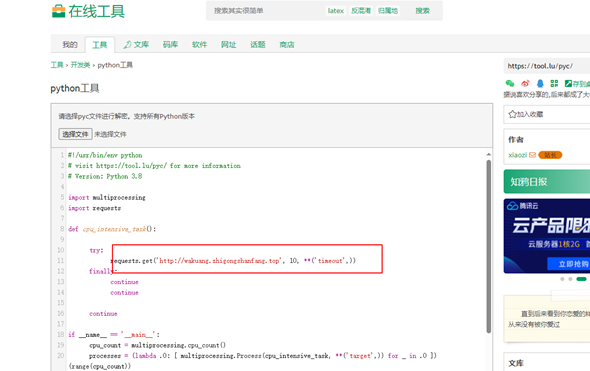This screenshot has height=371, width=590.
Task: Click the 'try:' code line
Action: (x=96, y=250)
